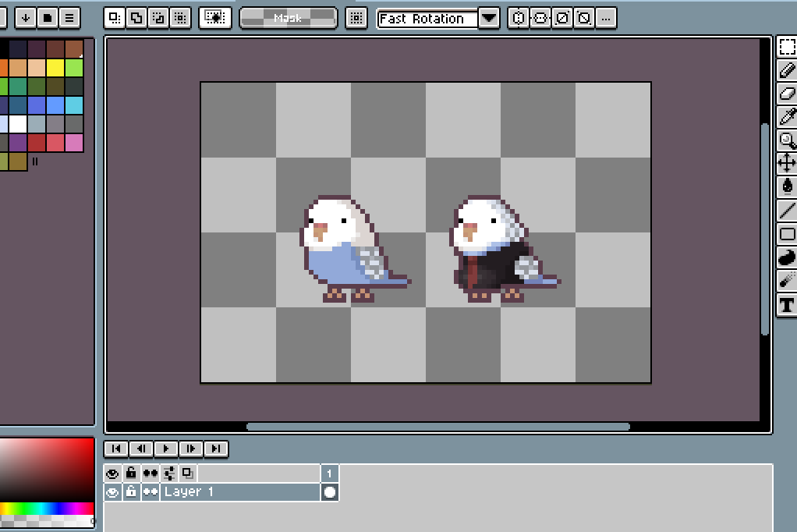Image resolution: width=797 pixels, height=532 pixels.
Task: Open palette options hamburger menu
Action: pos(69,17)
